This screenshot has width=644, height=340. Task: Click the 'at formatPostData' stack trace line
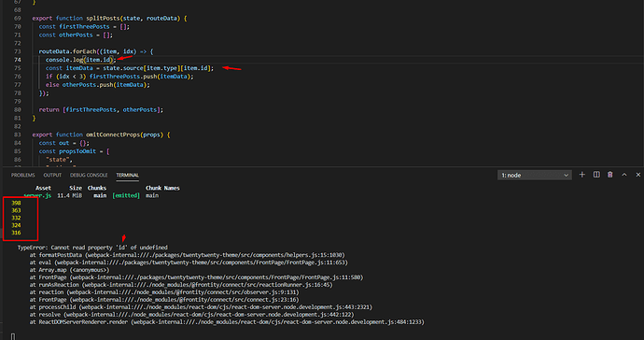click(x=188, y=255)
